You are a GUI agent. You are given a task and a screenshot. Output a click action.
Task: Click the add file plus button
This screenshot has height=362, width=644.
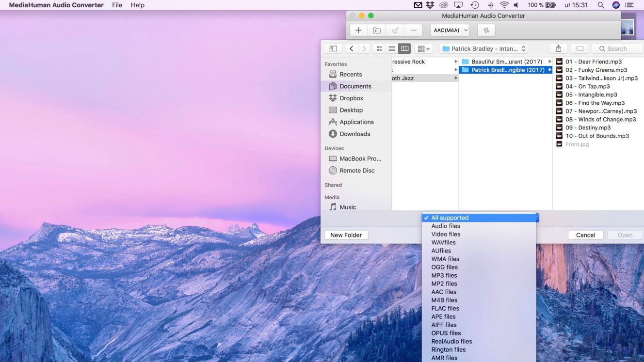tap(358, 30)
